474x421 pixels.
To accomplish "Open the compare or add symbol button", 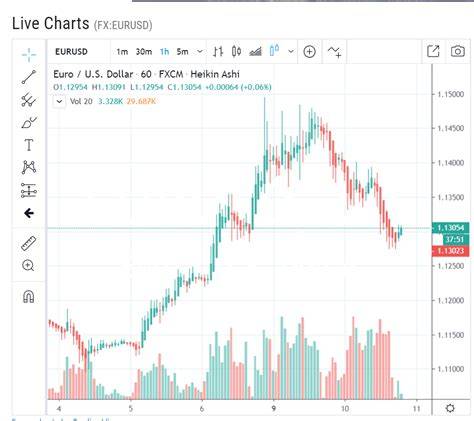I will [x=309, y=52].
